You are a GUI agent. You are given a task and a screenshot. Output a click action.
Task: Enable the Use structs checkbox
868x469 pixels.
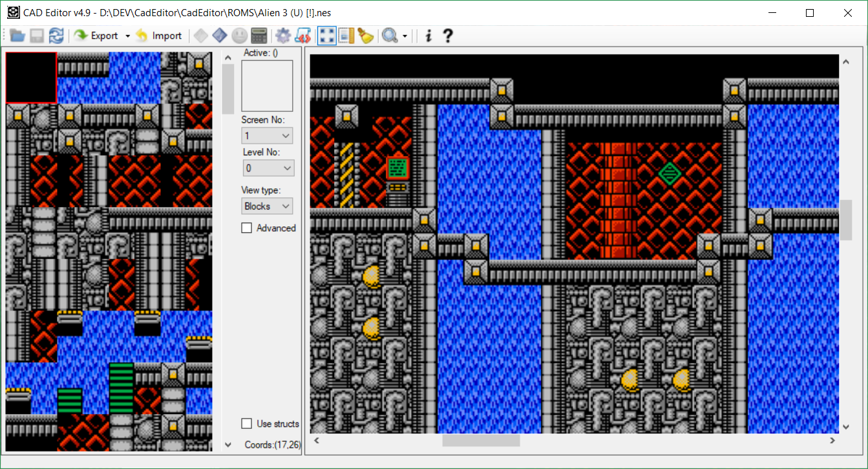(246, 424)
